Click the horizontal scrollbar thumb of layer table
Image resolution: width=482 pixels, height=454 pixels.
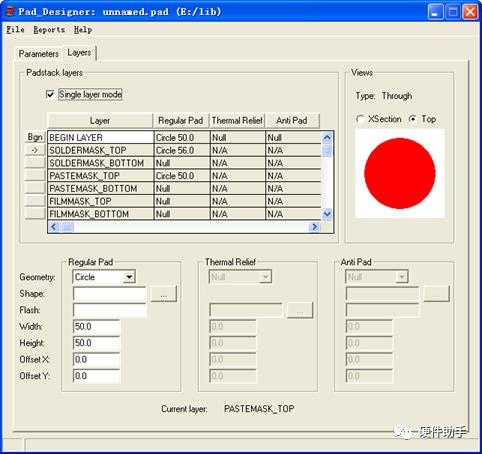coord(67,227)
